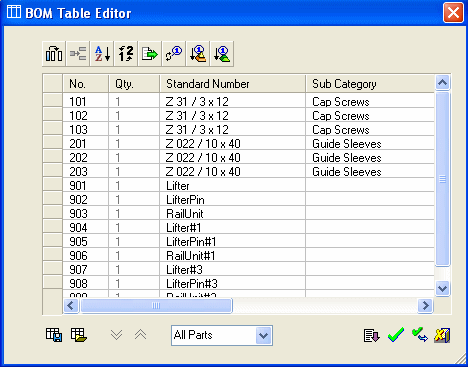Select the cell with number 103
This screenshot has height=367, width=468.
(x=86, y=130)
